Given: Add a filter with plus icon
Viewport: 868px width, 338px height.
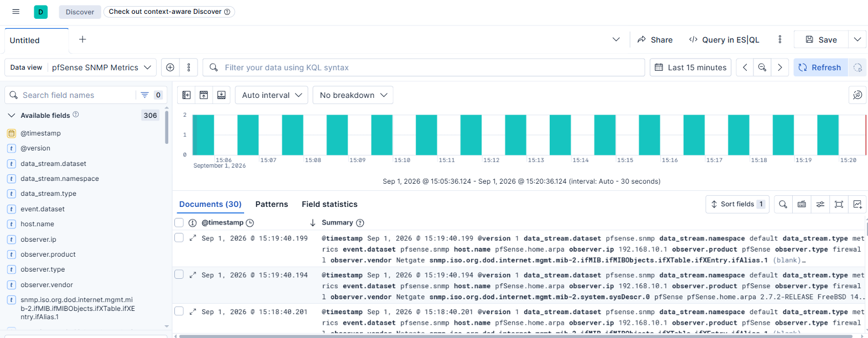Looking at the screenshot, I should click(x=170, y=67).
